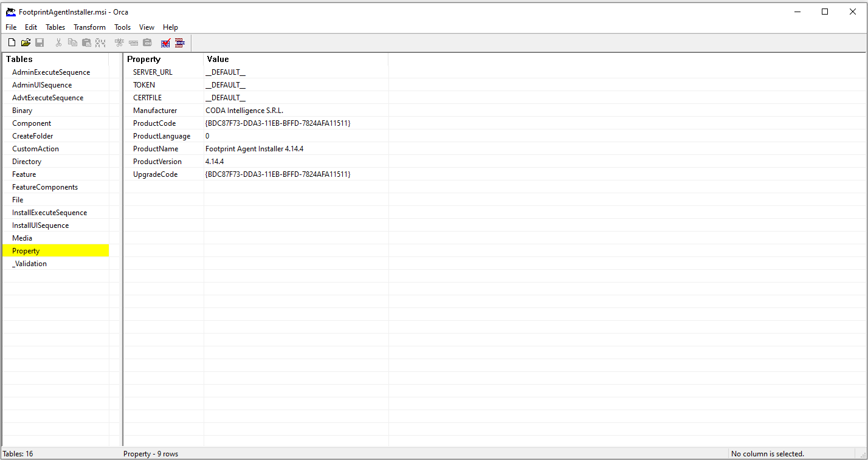Select the CreateFolder table
The image size is (868, 460).
(x=56, y=136)
